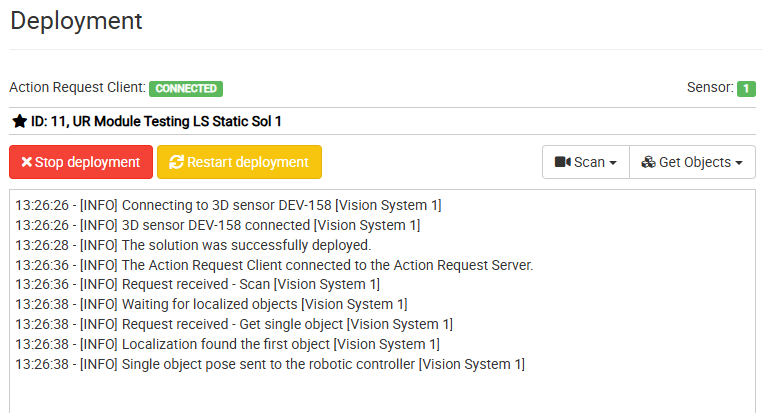Restart deployment with the yellow button

click(x=239, y=162)
